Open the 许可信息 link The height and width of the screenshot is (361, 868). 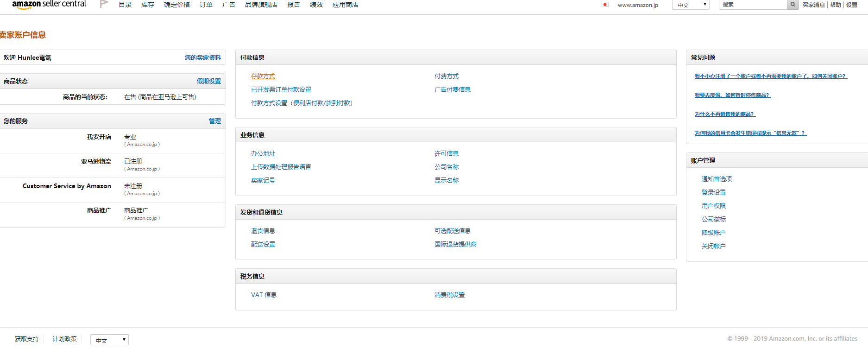pos(447,153)
